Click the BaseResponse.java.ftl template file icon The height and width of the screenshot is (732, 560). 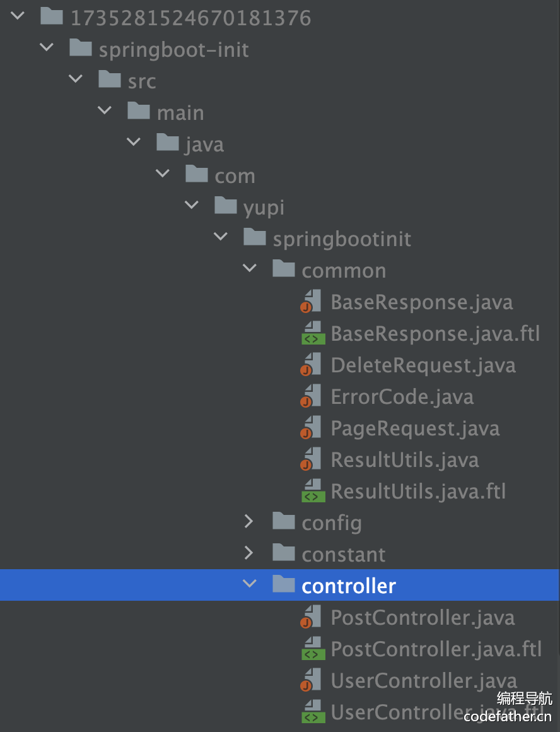tap(313, 334)
